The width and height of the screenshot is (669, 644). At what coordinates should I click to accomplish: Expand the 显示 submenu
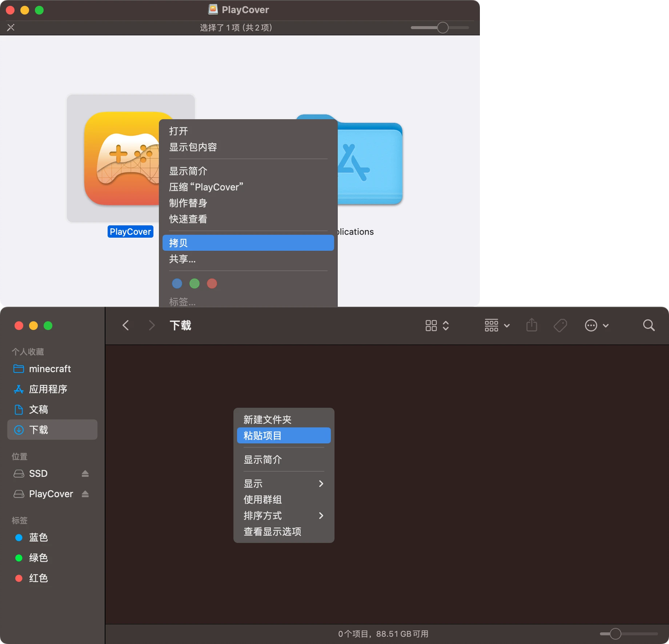click(284, 484)
